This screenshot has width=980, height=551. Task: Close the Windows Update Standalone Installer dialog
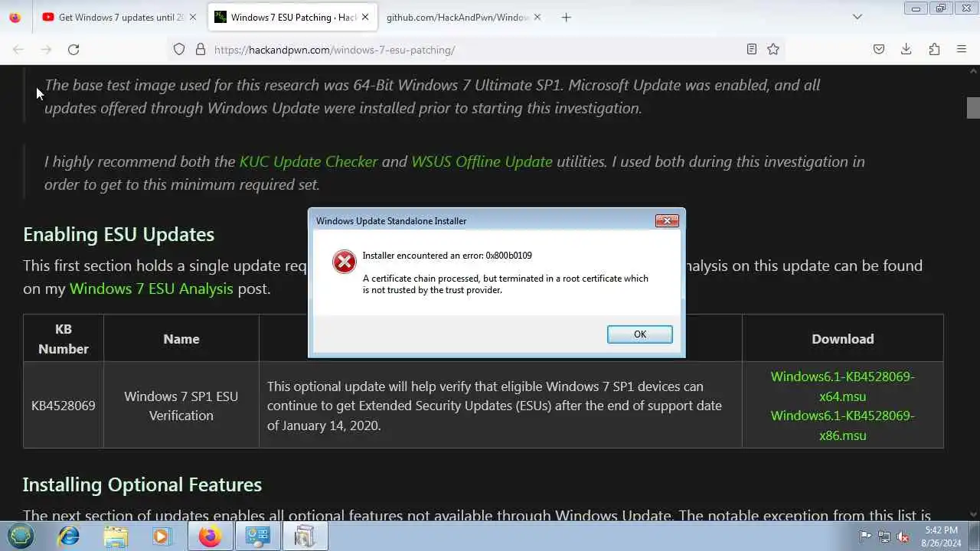[x=667, y=220]
